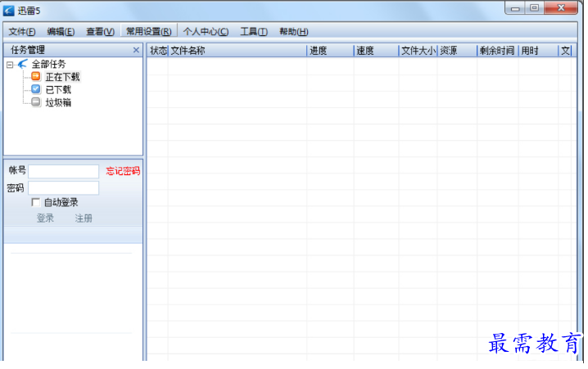Click the 迅雷5 title bar app icon
This screenshot has height=369, width=588.
point(9,11)
